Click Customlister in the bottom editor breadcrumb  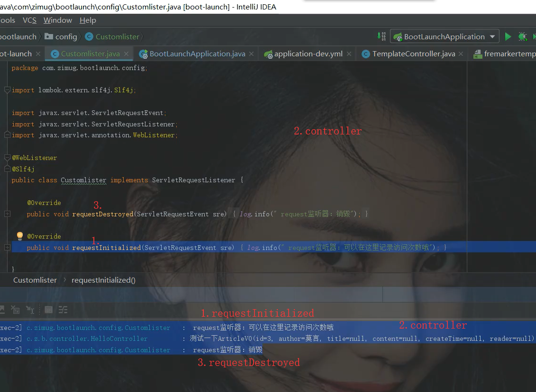35,280
